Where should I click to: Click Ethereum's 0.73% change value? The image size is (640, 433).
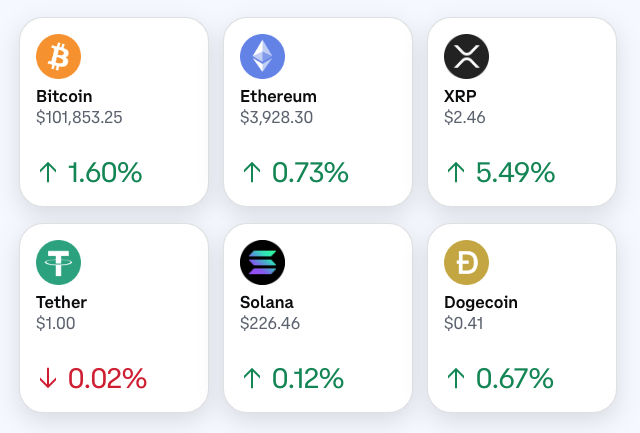point(310,173)
